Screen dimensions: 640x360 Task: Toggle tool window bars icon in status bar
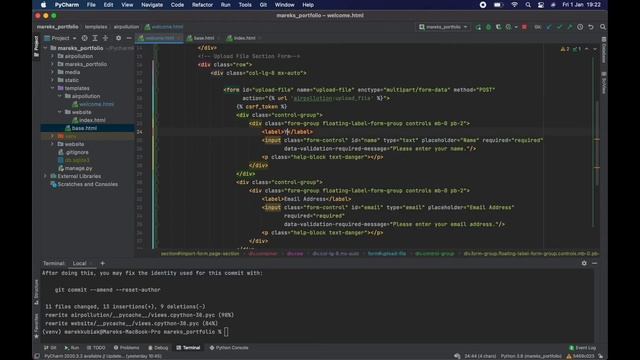[x=37, y=356]
